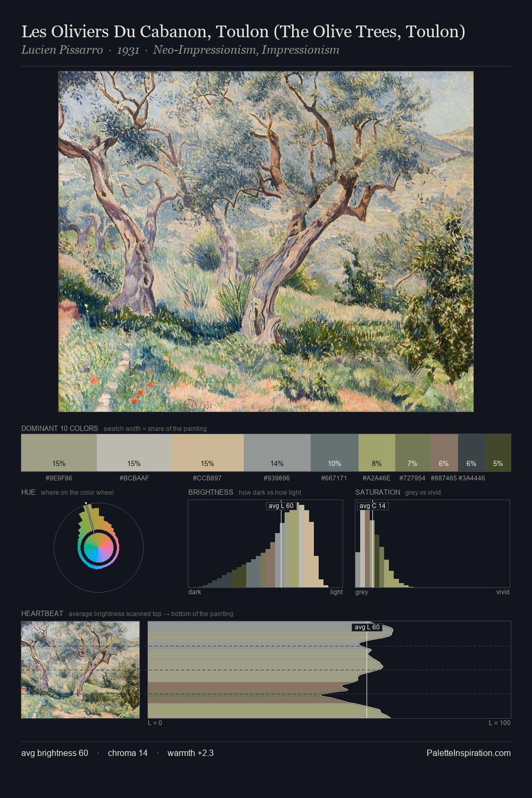Click 'avg brightness 60' footer stat
This screenshot has height=798, width=532.
(55, 753)
